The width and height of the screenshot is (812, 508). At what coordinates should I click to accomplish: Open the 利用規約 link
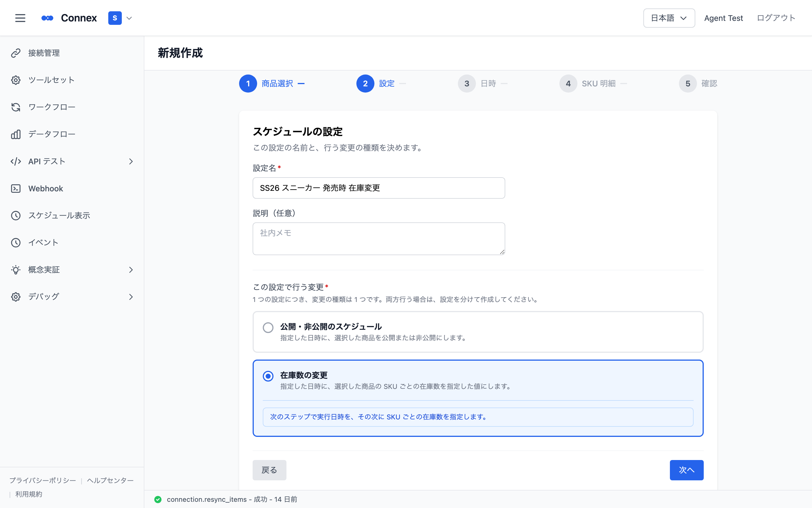point(29,494)
